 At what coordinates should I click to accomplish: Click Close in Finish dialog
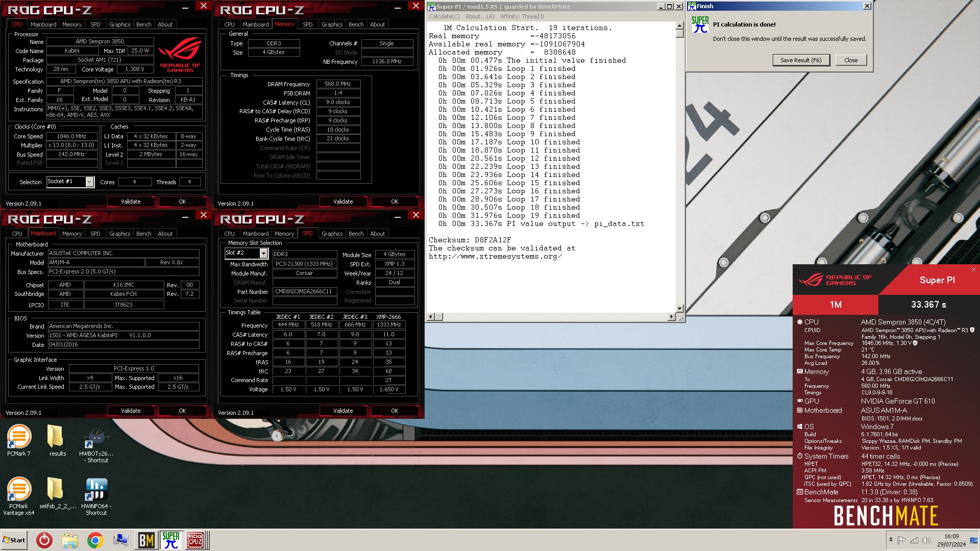850,60
